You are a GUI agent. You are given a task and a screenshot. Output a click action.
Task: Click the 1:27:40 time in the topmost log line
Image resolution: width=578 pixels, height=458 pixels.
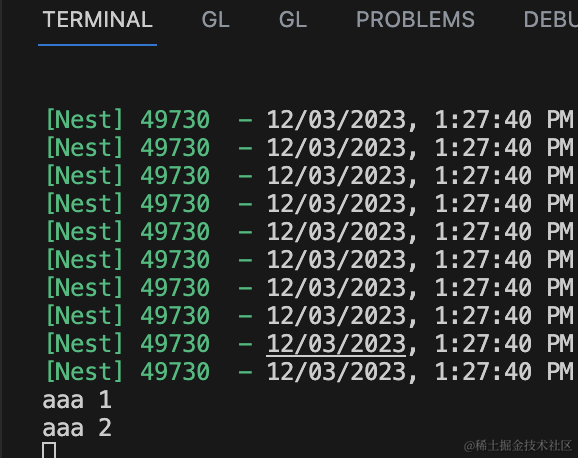[483, 120]
